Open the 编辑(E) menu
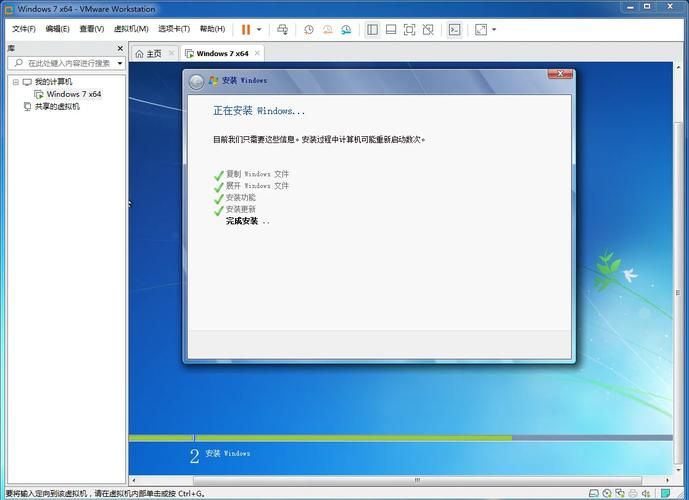 pos(58,29)
